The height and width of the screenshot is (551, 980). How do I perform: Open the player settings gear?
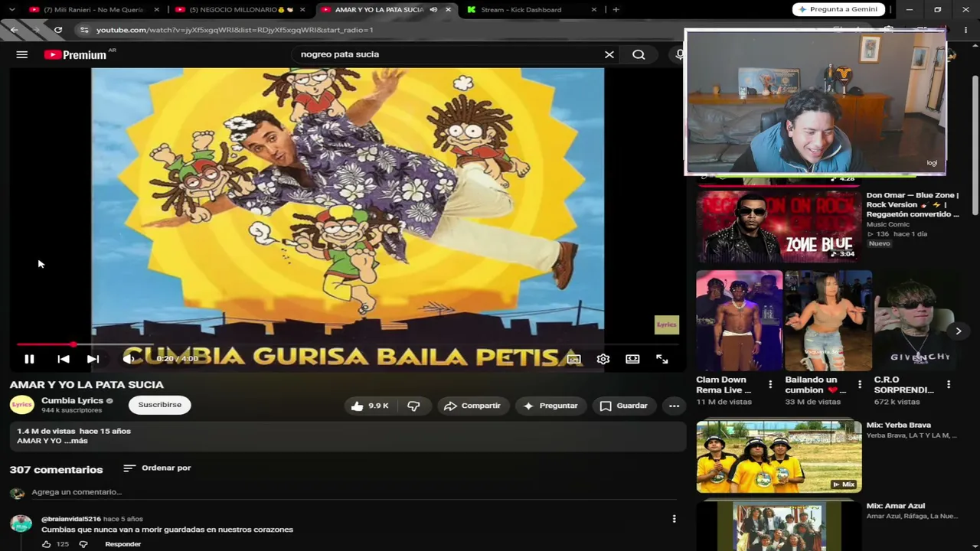tap(603, 359)
